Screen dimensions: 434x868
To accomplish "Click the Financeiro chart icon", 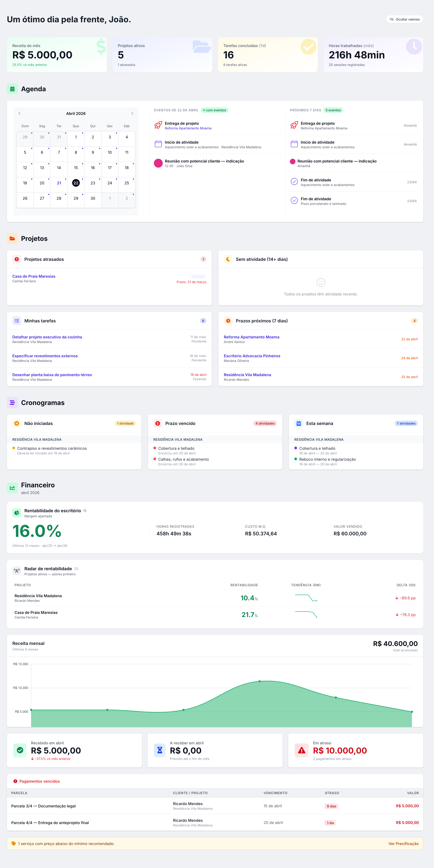I will (x=12, y=488).
